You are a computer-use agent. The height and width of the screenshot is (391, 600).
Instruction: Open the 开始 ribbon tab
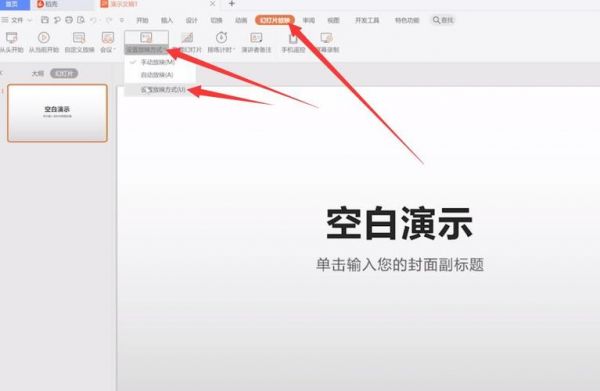tap(142, 20)
